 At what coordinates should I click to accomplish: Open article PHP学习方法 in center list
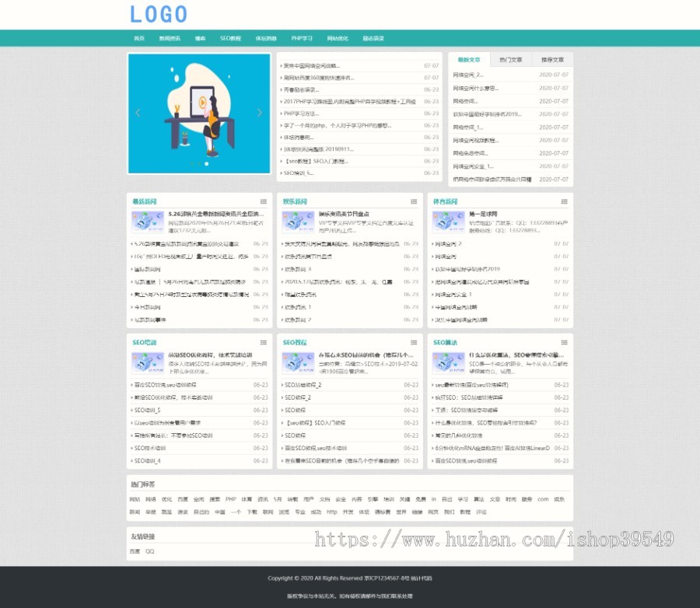[301, 114]
